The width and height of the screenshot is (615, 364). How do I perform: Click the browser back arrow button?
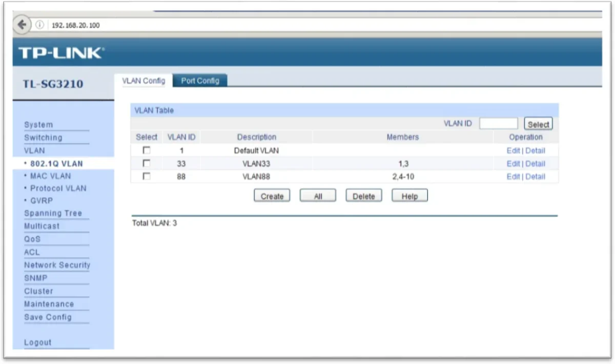(x=22, y=25)
